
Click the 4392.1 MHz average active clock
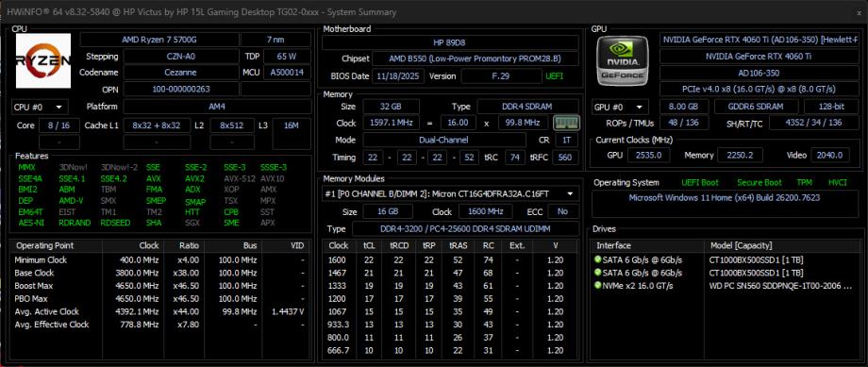139,311
